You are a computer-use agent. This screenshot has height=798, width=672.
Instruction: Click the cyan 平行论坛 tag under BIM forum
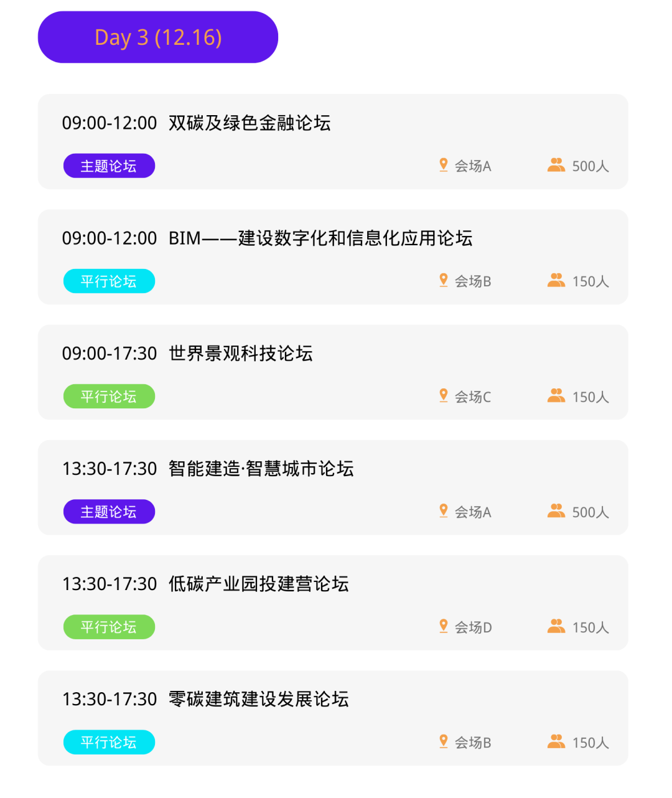pyautogui.click(x=109, y=281)
